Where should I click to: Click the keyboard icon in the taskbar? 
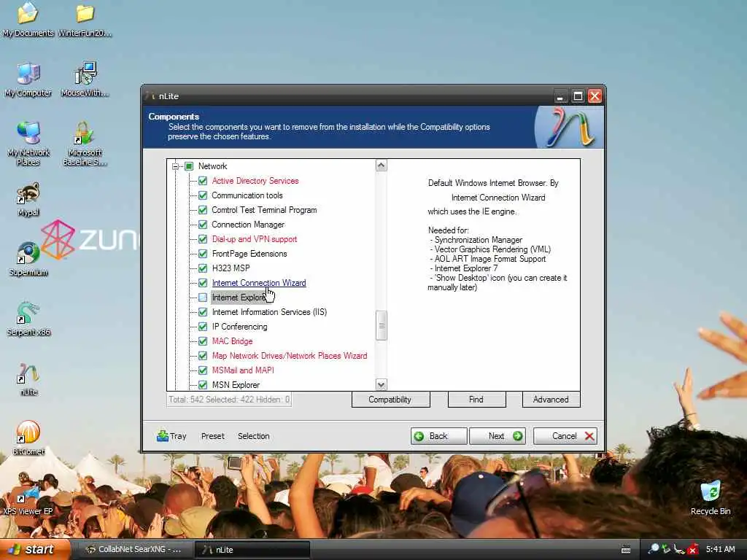point(626,550)
